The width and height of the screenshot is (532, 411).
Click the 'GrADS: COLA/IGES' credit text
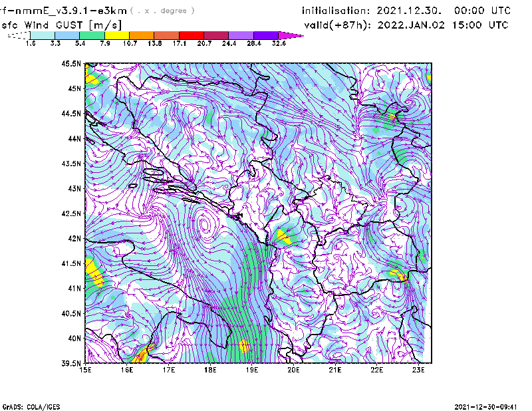31,407
